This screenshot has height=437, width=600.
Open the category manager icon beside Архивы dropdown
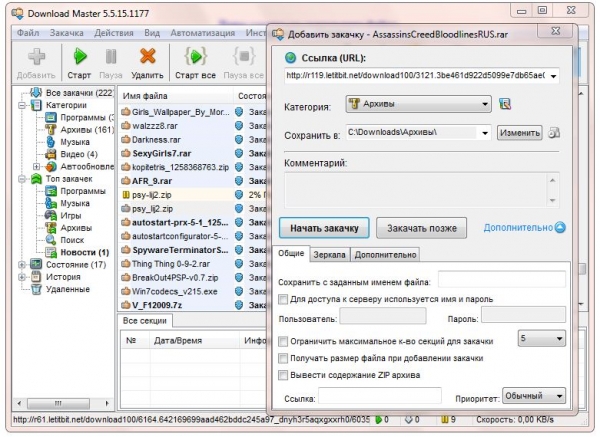[505, 104]
